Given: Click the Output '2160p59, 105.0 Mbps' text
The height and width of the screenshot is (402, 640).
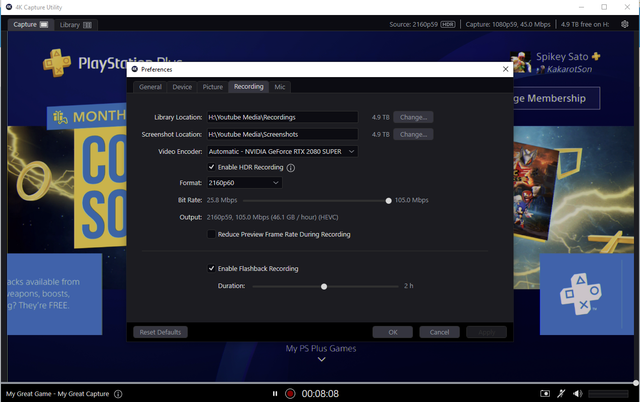Looking at the screenshot, I should click(272, 217).
